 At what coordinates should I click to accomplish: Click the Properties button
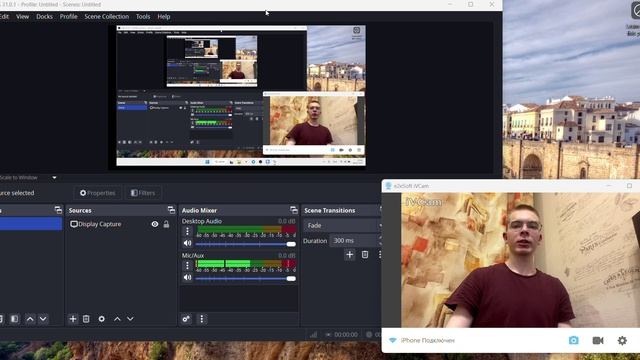(98, 193)
